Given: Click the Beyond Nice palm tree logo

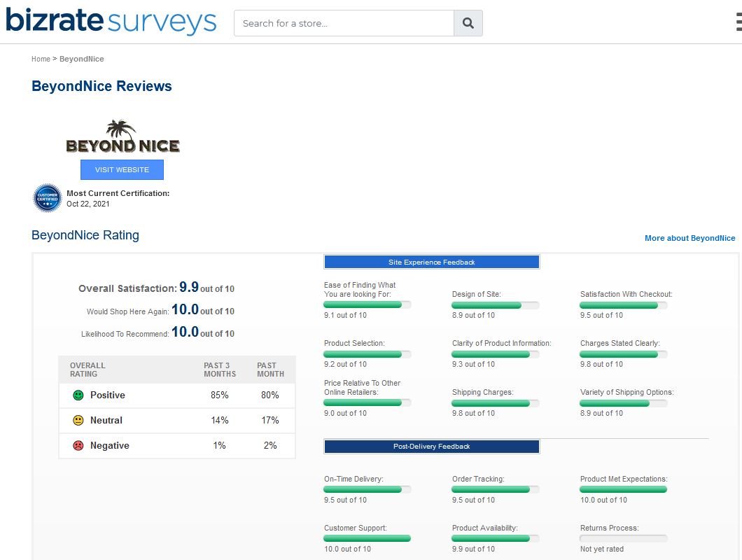Looking at the screenshot, I should coord(122,137).
